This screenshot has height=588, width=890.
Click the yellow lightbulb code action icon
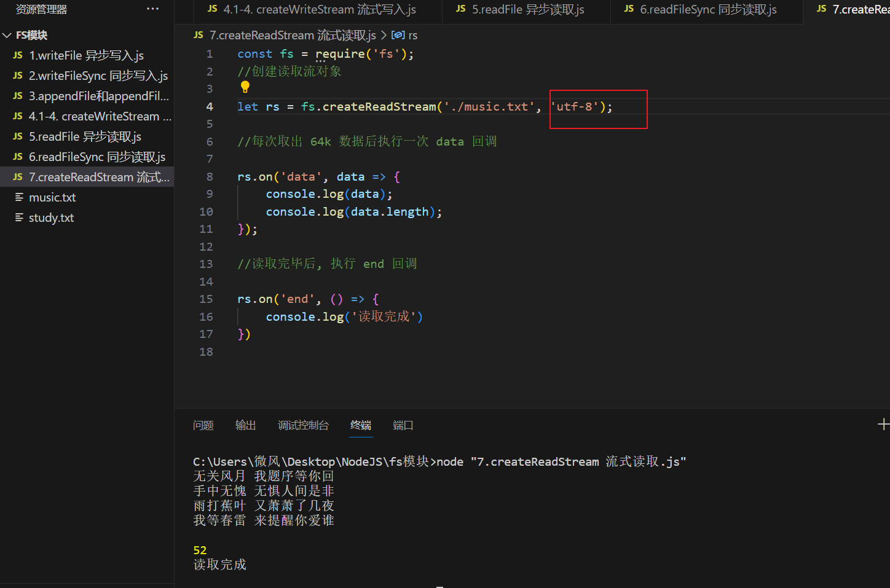pos(245,87)
